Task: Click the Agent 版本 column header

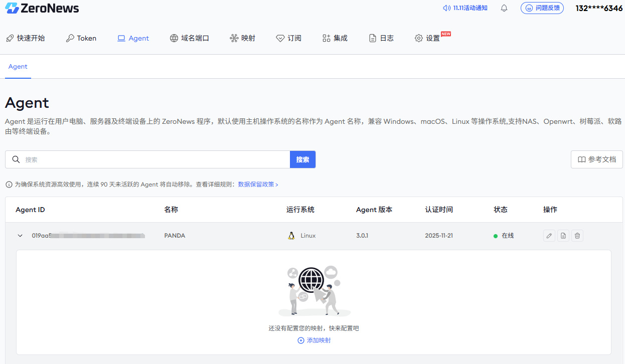Action: click(x=374, y=210)
